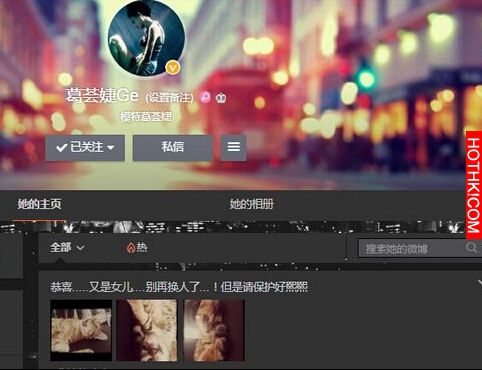Screen dimensions: 482x370
Task: Select the 热 hot posts filter
Action: pos(137,248)
